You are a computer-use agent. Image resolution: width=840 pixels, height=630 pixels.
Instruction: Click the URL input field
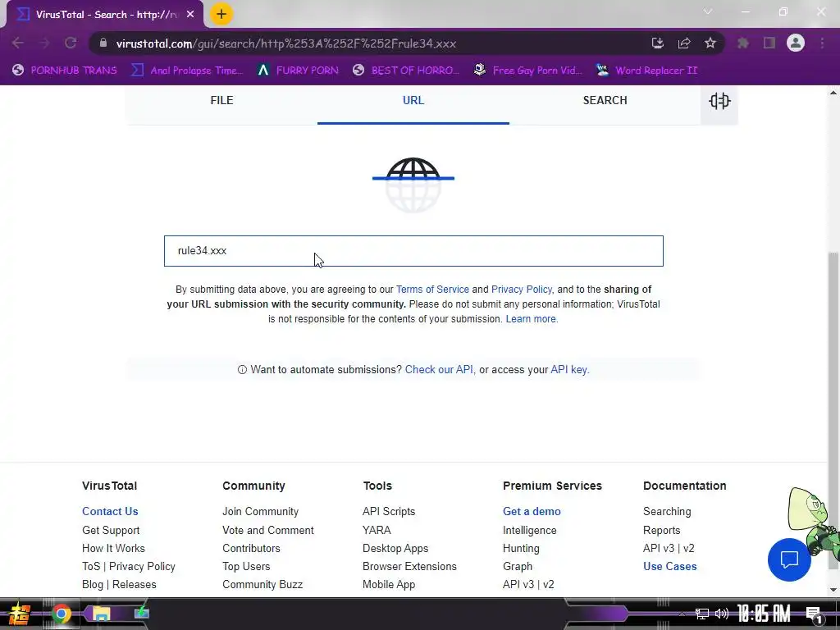click(413, 251)
